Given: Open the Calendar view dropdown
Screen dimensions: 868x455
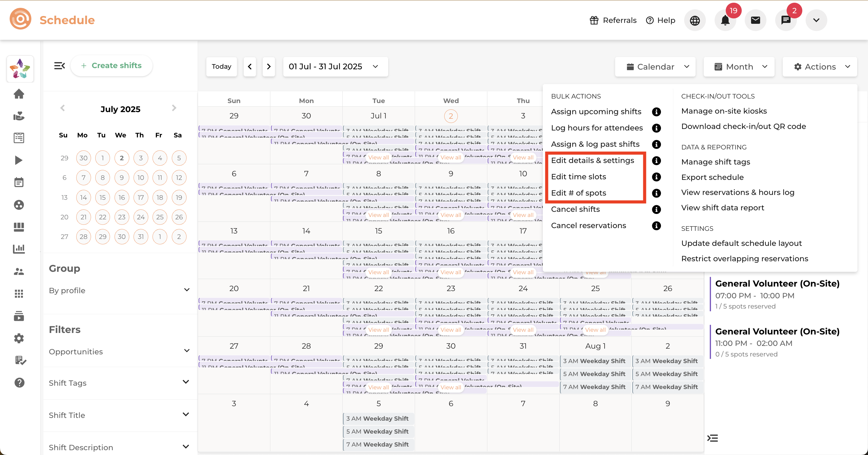Looking at the screenshot, I should tap(655, 67).
